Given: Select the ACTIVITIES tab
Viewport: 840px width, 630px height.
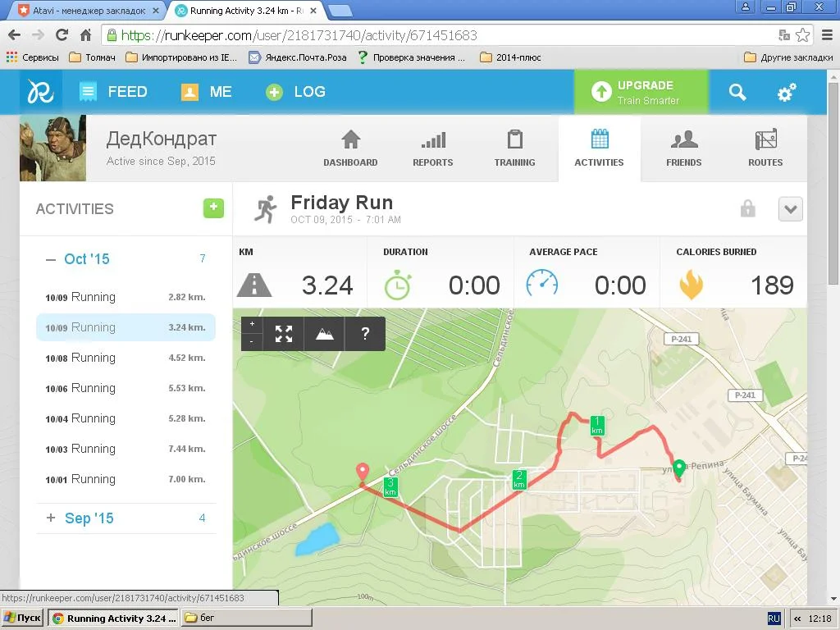Looking at the screenshot, I should pos(599,148).
